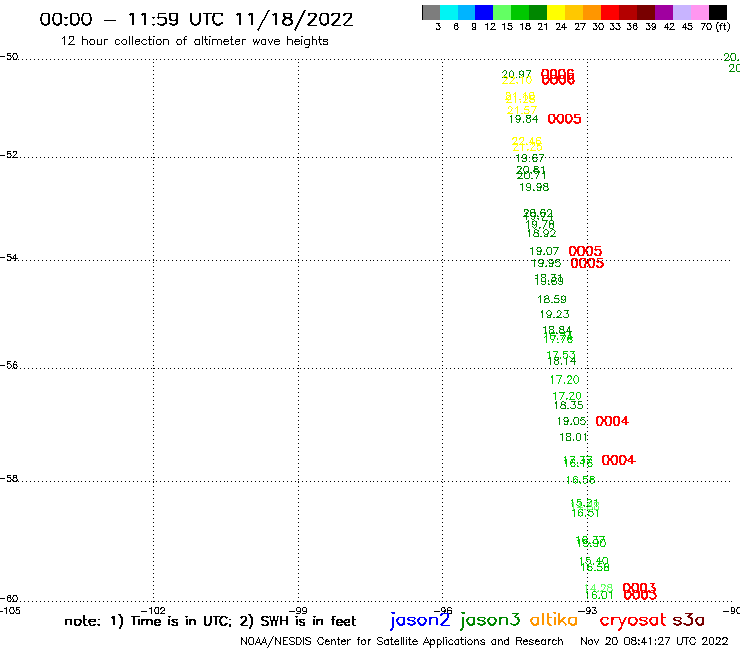Select the wave height reading 19.98

click(534, 187)
